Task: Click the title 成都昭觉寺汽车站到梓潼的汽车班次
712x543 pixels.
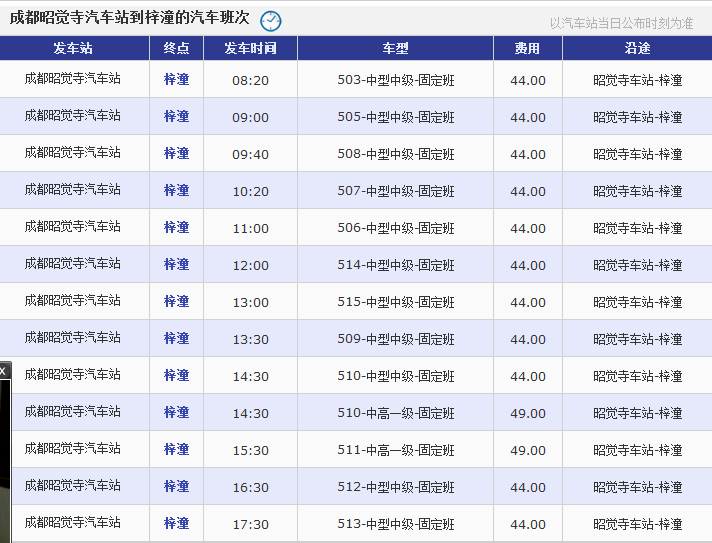Action: pos(130,18)
